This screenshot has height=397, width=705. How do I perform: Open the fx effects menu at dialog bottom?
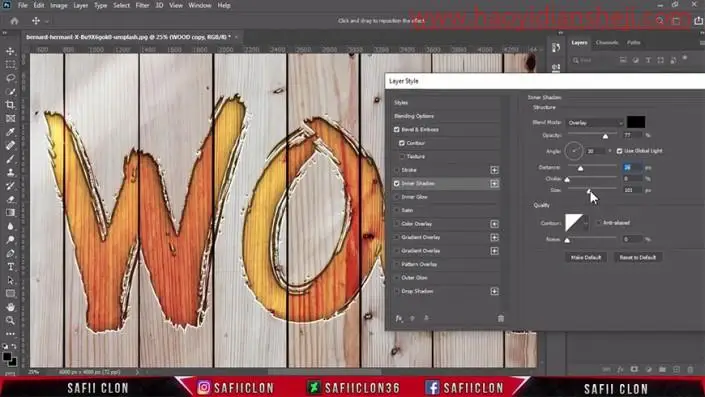399,318
